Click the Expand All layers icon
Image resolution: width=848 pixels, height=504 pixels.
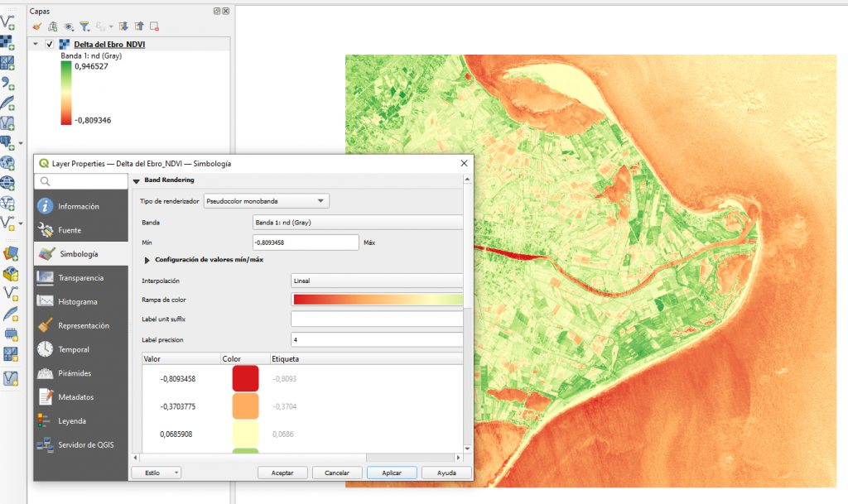point(123,26)
